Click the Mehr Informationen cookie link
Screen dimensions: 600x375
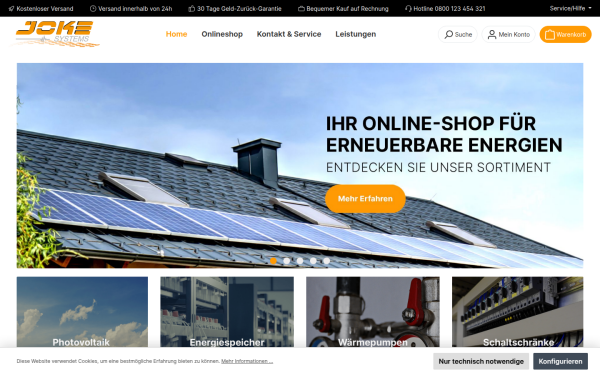[247, 361]
